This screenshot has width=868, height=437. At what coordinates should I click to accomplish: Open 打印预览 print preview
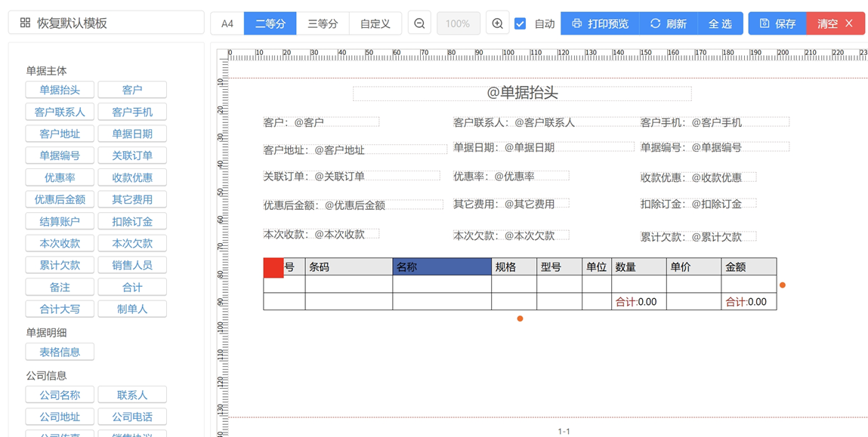click(x=600, y=23)
